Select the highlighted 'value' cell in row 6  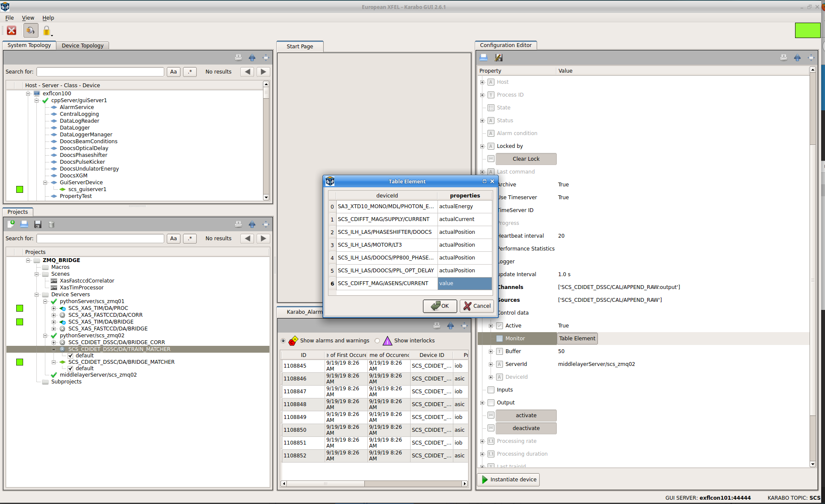(x=464, y=283)
